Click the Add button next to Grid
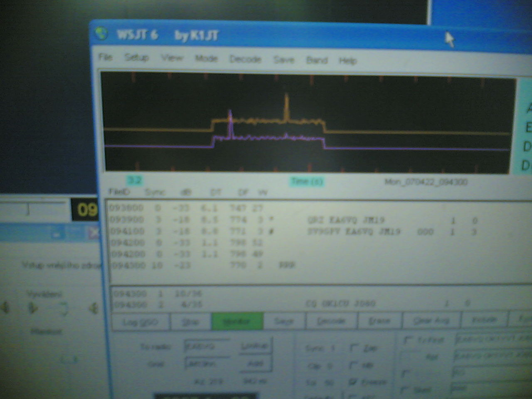This screenshot has height=399, width=532. [255, 363]
